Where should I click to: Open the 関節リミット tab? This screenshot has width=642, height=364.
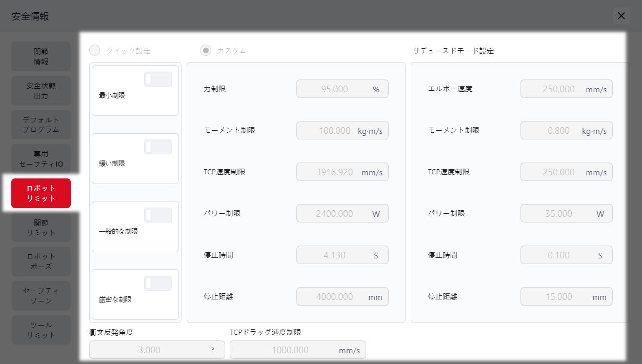click(41, 227)
